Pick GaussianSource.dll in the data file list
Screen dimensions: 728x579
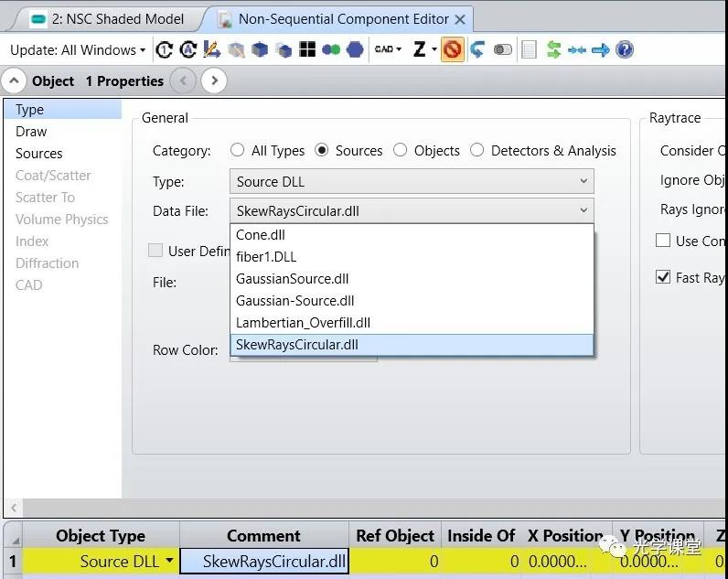(292, 279)
